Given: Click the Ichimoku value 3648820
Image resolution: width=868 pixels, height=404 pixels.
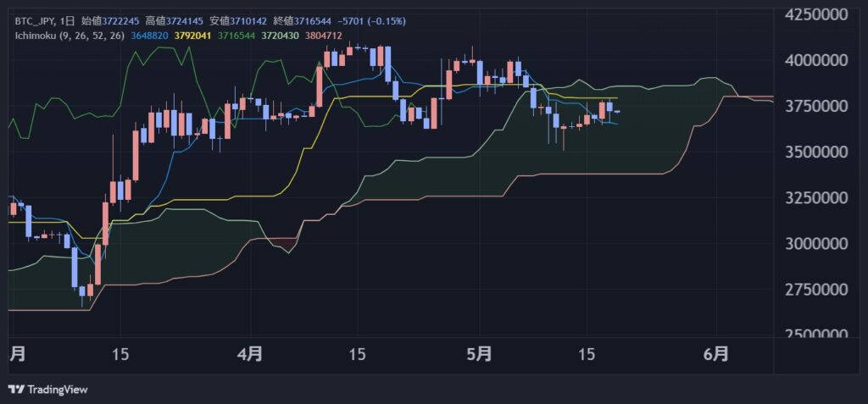Looking at the screenshot, I should (149, 36).
